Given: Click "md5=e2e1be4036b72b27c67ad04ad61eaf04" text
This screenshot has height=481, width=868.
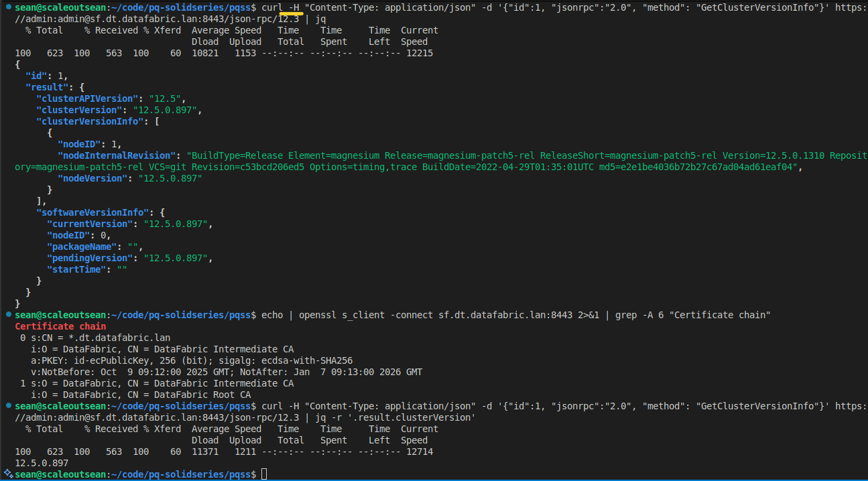Looking at the screenshot, I should tap(695, 167).
